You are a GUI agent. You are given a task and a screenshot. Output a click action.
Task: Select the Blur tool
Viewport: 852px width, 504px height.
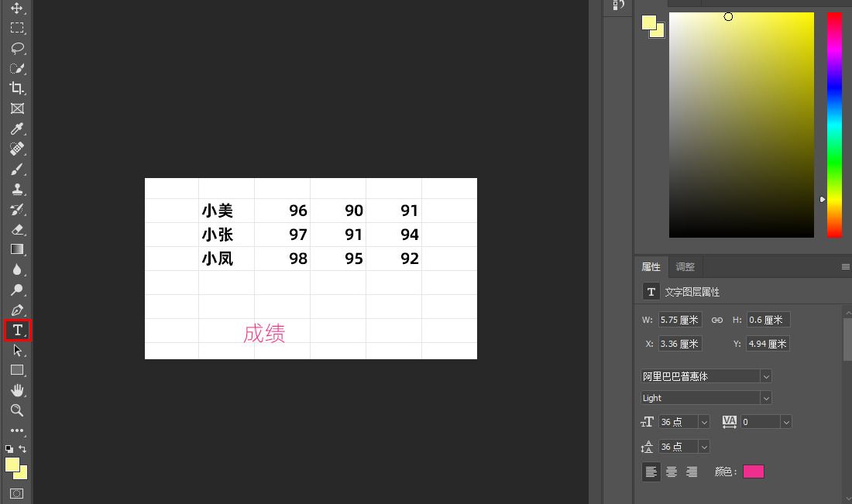(x=17, y=269)
